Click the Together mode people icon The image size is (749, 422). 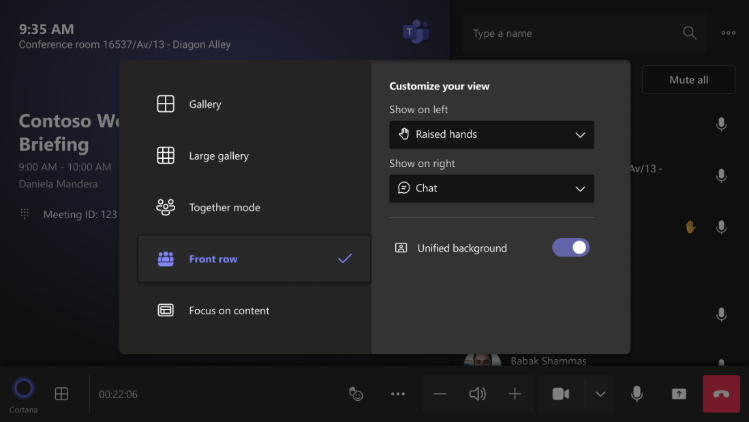tap(166, 207)
